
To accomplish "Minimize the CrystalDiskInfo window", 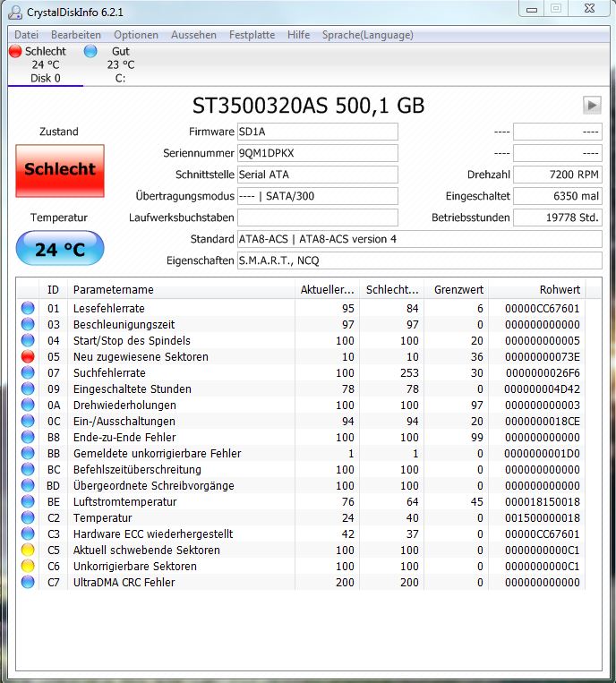I will tap(532, 9).
